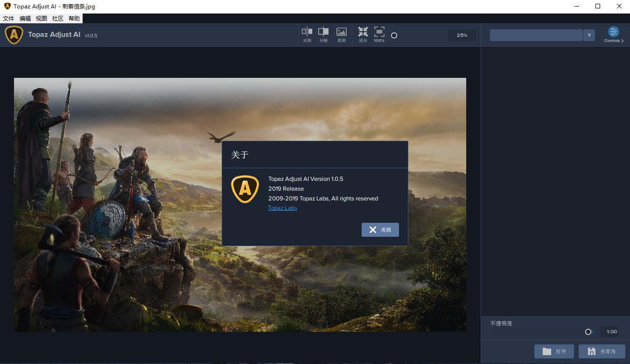Click the 打开 open button
630x364 pixels.
[554, 351]
